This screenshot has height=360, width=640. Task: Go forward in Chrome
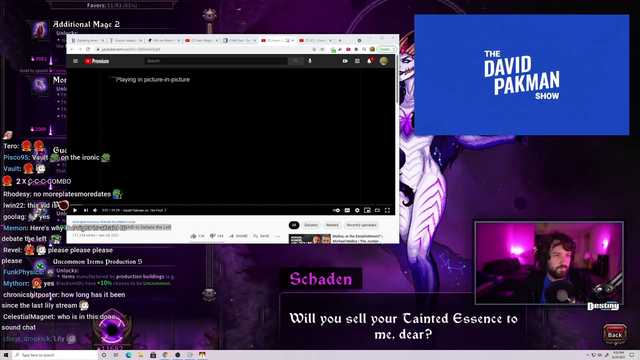pyautogui.click(x=80, y=49)
